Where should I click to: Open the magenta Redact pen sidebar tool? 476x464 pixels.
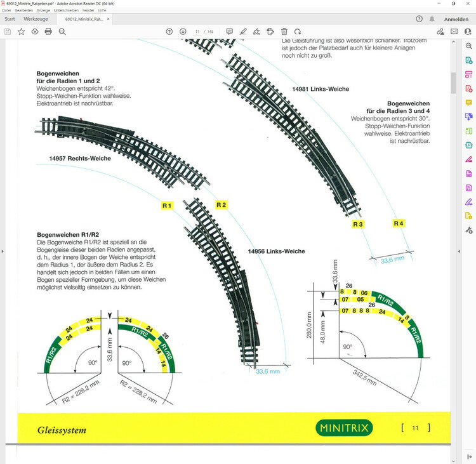(x=469, y=159)
